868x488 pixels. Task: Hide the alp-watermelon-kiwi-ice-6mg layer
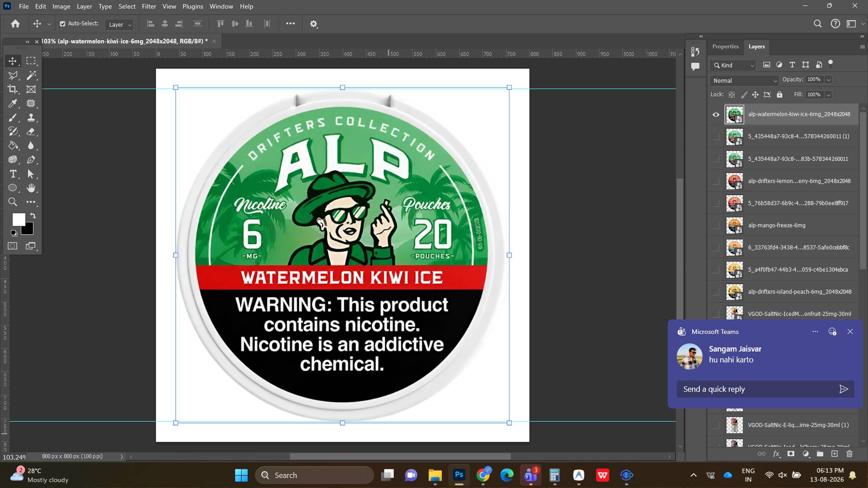click(x=716, y=114)
